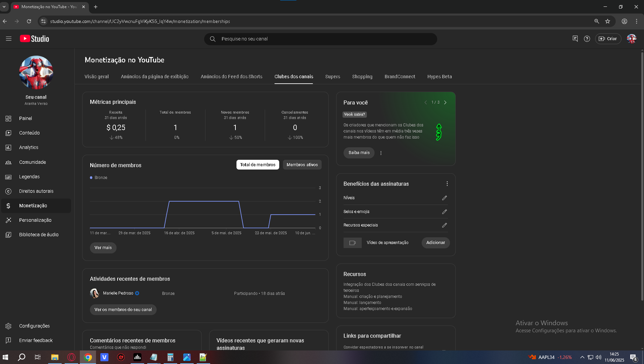The width and height of the screenshot is (644, 364).
Task: Open Personalização in the sidebar
Action: 36,220
